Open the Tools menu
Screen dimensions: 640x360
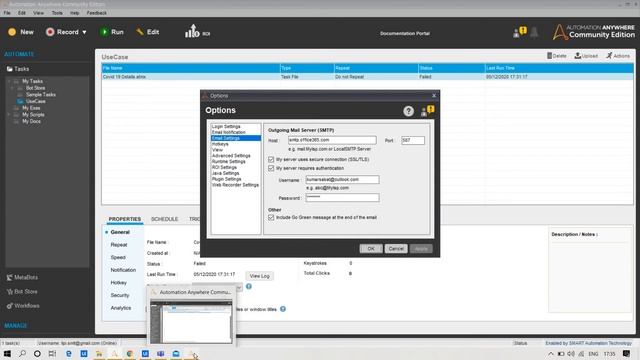57,13
